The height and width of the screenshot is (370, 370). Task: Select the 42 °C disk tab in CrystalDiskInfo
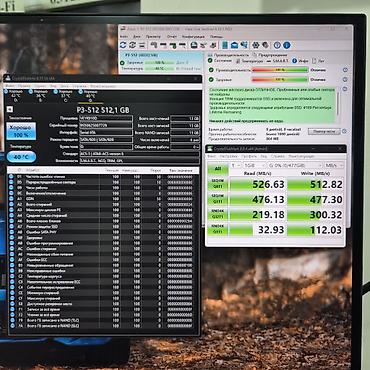[x=15, y=95]
